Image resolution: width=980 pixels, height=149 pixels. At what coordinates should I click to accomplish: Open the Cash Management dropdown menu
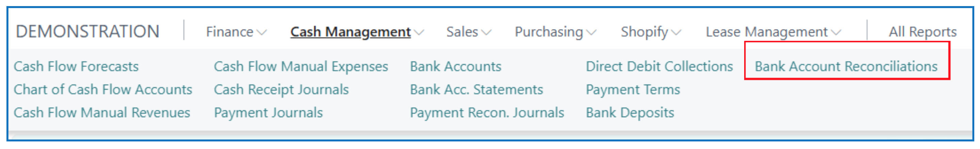357,32
